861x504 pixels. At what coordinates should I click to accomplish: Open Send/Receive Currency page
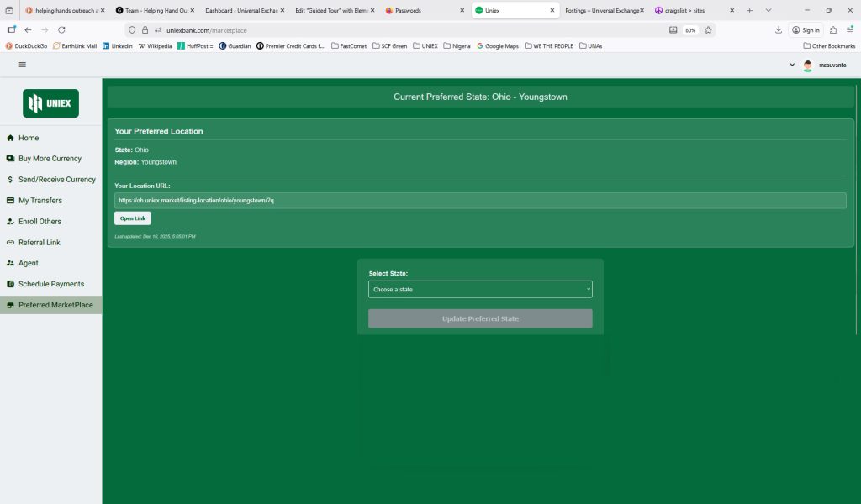click(x=56, y=180)
